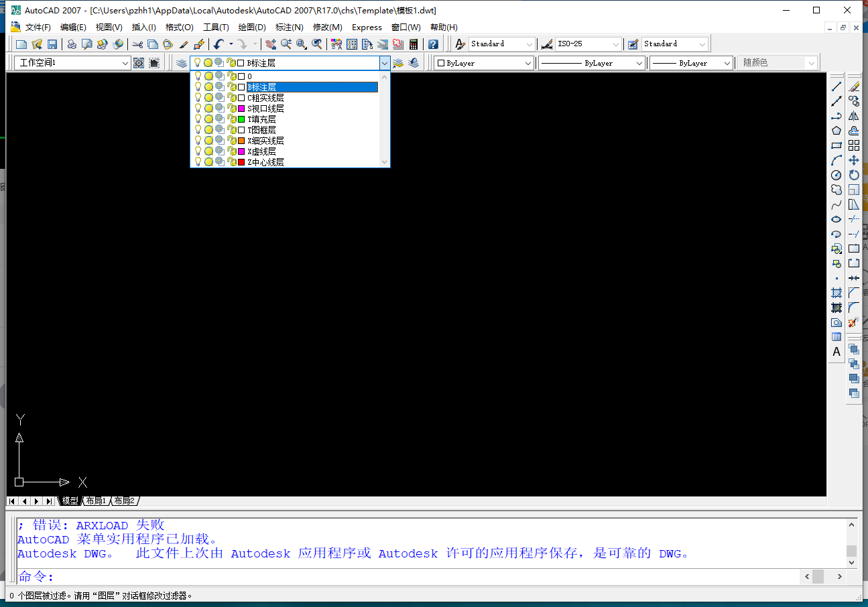Image resolution: width=868 pixels, height=607 pixels.
Task: Select the Mirror modify tool
Action: pyautogui.click(x=854, y=116)
